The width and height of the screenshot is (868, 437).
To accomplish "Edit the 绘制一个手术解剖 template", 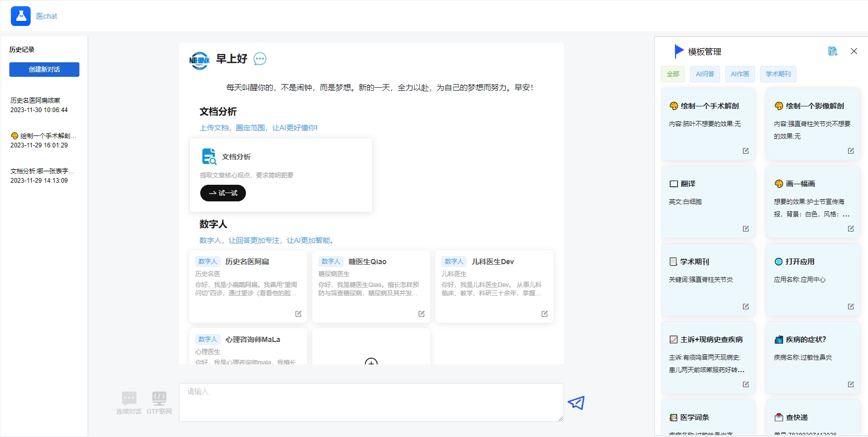I will 746,151.
